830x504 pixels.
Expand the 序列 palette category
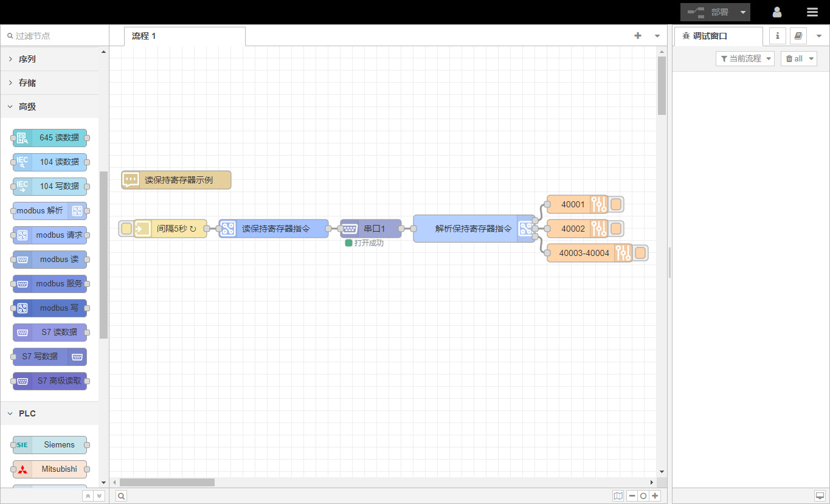point(27,59)
